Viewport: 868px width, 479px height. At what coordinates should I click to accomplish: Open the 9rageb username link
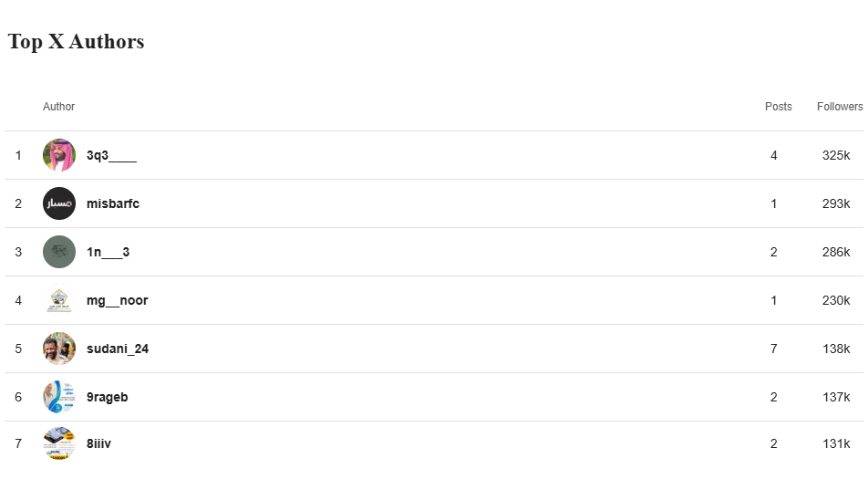[x=108, y=398]
